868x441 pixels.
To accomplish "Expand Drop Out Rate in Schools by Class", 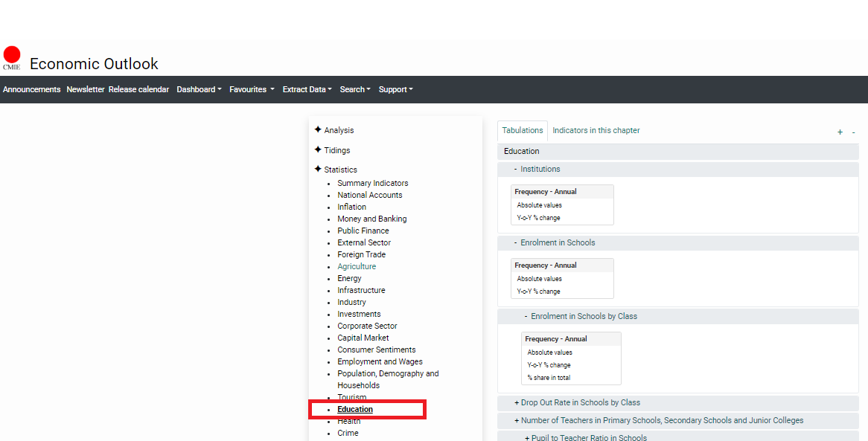I will point(577,402).
